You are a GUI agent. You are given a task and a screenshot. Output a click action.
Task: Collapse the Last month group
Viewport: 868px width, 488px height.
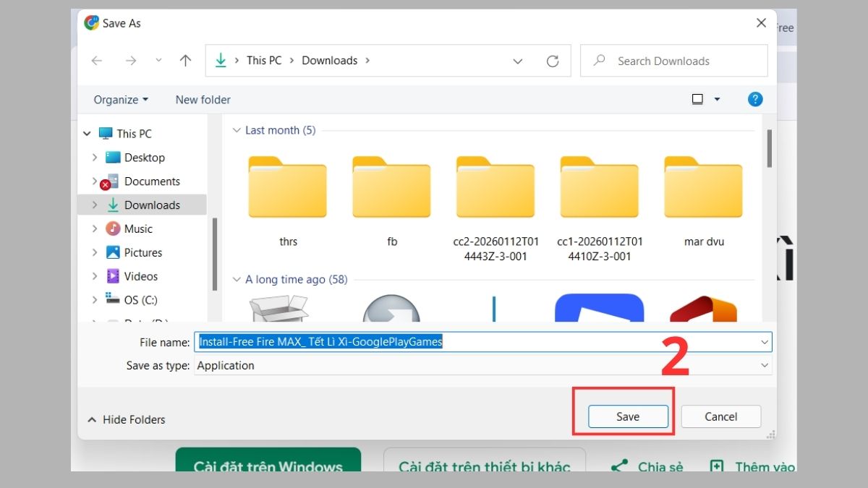[x=236, y=131]
